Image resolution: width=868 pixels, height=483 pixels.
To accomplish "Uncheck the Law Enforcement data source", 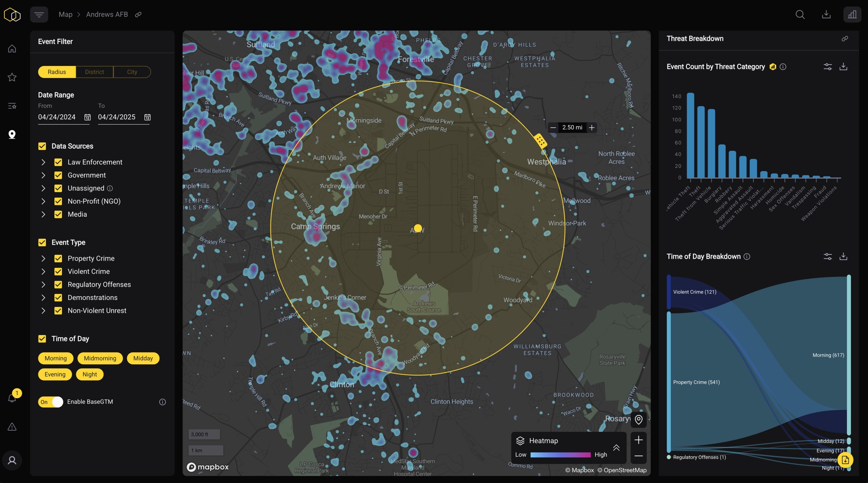I will [x=58, y=162].
